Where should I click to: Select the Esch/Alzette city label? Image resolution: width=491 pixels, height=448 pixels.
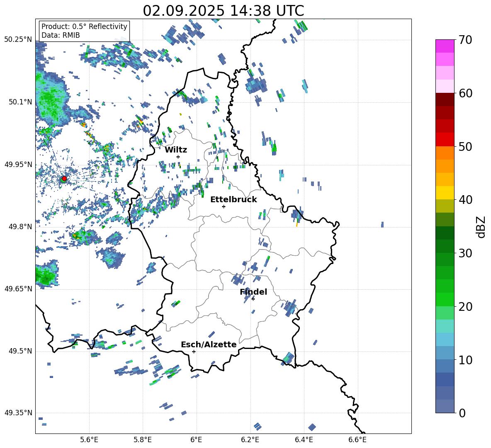(x=209, y=344)
